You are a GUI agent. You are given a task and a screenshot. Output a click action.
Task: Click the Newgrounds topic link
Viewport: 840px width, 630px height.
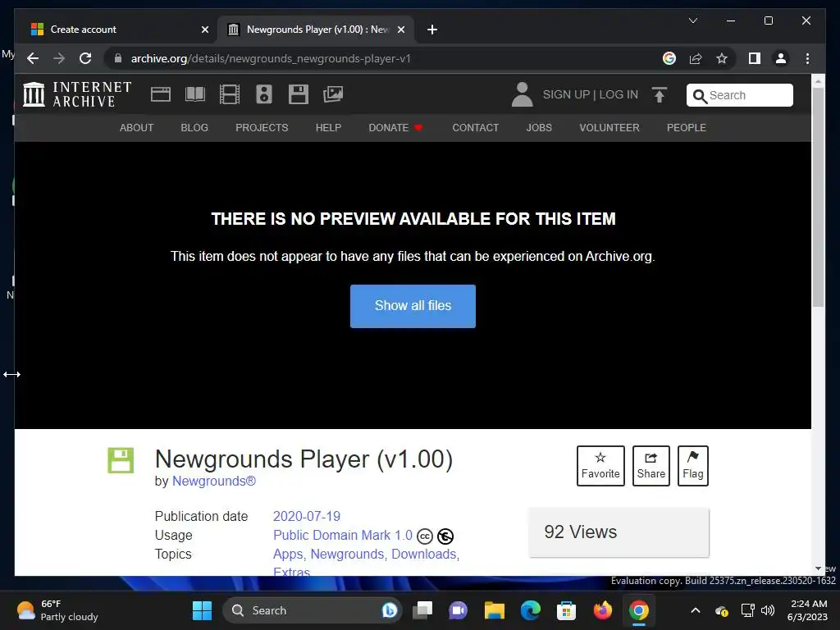pyautogui.click(x=347, y=554)
